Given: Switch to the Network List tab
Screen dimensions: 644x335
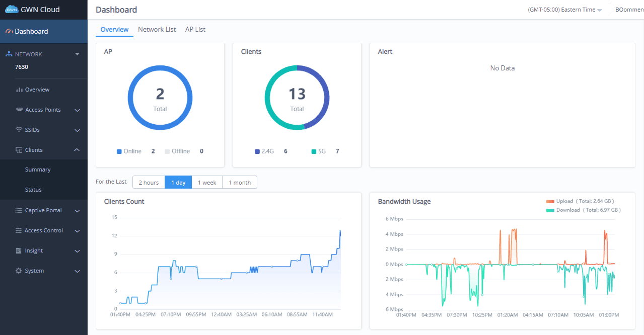Looking at the screenshot, I should pyautogui.click(x=157, y=30).
